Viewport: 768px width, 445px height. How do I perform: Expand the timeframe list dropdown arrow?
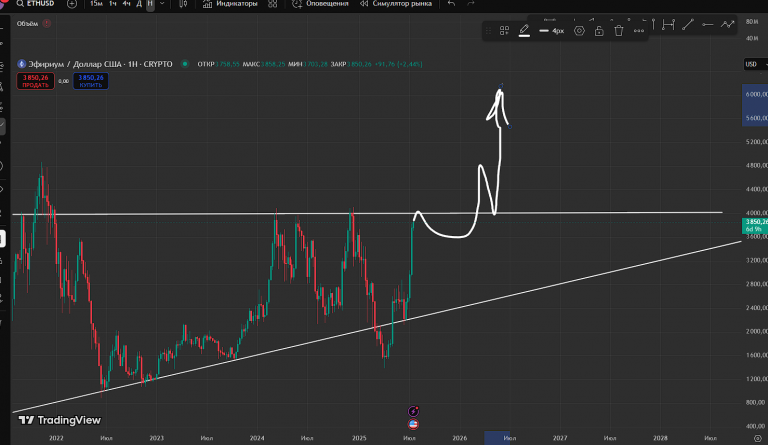tap(162, 3)
